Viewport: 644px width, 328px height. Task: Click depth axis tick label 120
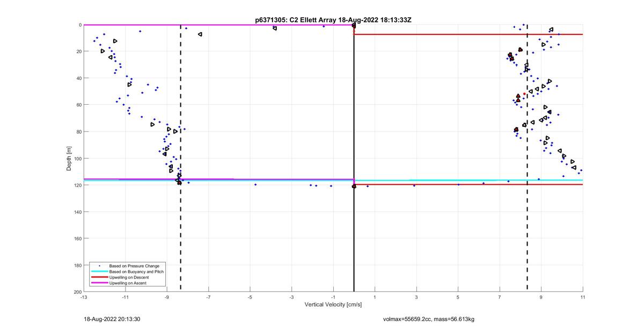pos(77,185)
